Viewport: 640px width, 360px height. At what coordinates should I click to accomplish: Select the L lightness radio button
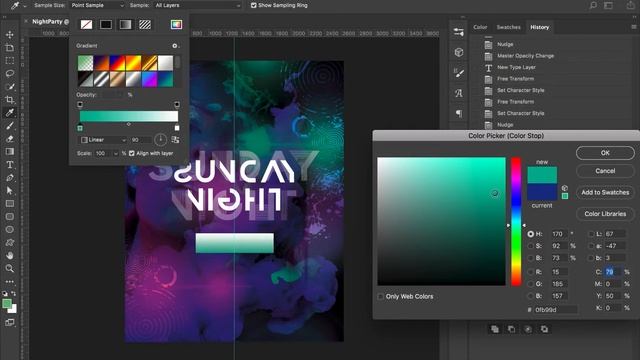[591, 234]
